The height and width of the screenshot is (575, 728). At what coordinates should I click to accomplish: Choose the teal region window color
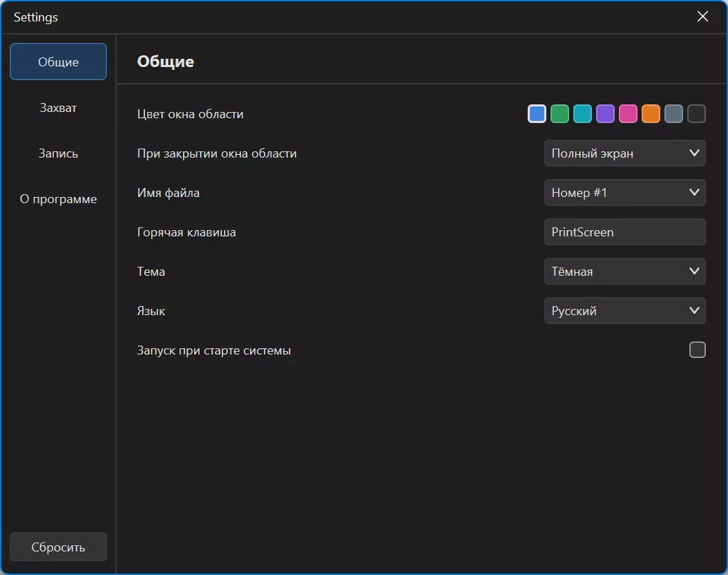582,114
